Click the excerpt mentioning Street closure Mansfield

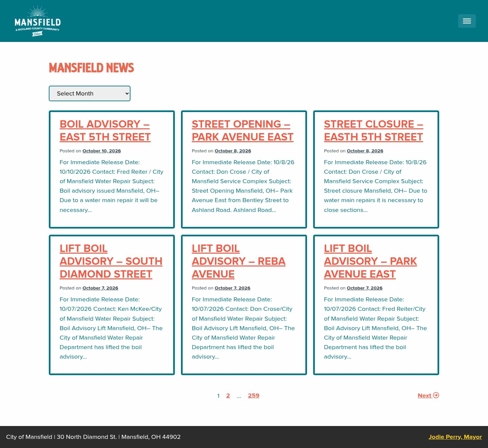(375, 186)
